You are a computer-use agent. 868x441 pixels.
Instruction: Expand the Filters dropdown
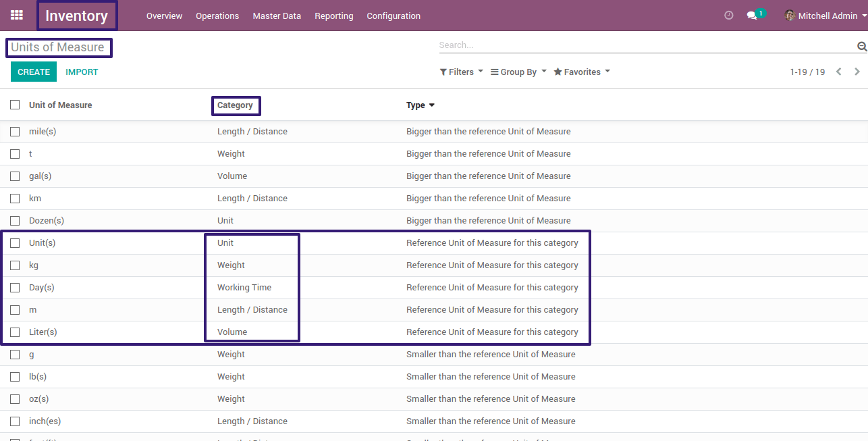point(461,72)
